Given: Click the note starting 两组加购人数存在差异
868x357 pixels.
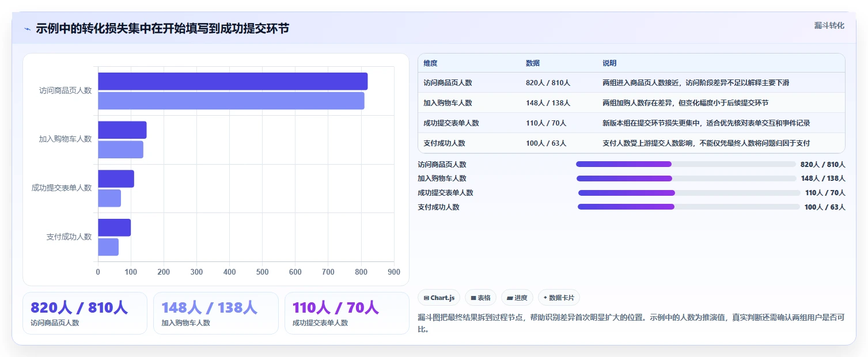Looking at the screenshot, I should (685, 103).
